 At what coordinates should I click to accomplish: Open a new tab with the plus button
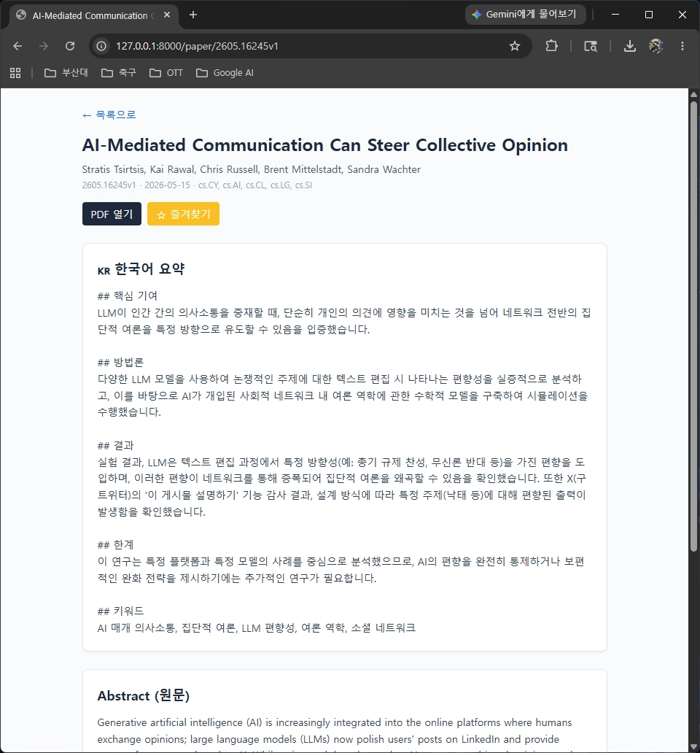coord(193,15)
